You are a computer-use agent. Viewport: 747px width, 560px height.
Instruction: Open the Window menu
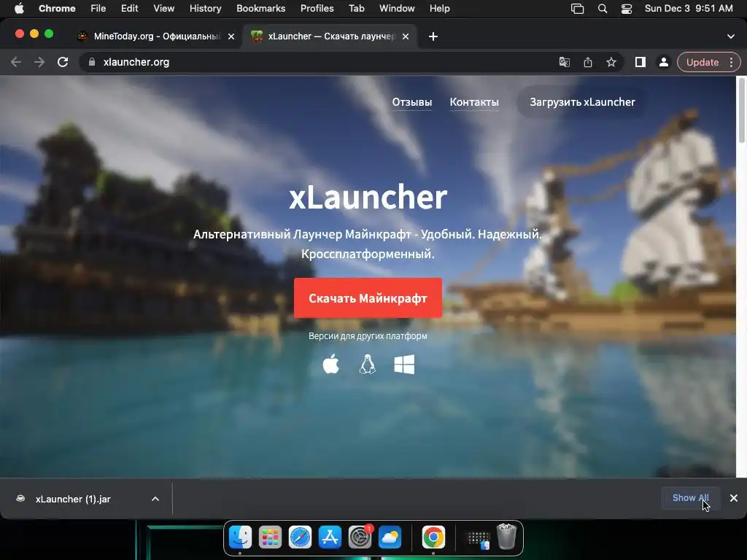[397, 8]
